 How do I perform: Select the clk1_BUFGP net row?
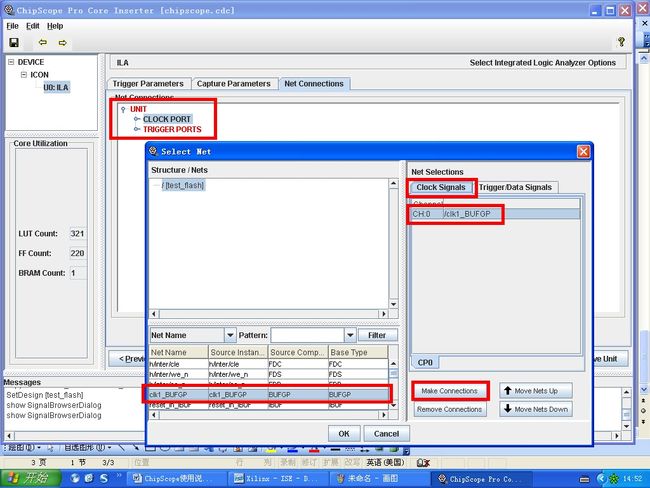268,394
